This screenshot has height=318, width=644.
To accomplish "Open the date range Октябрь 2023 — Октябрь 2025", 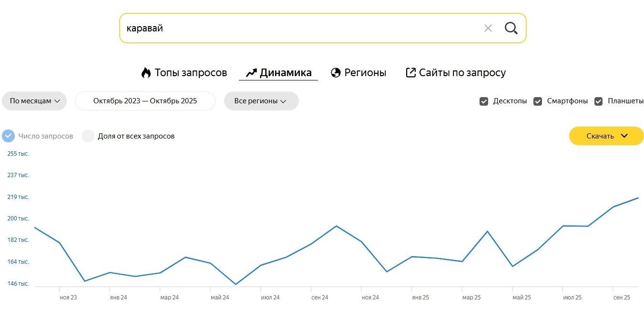I will pos(145,101).
